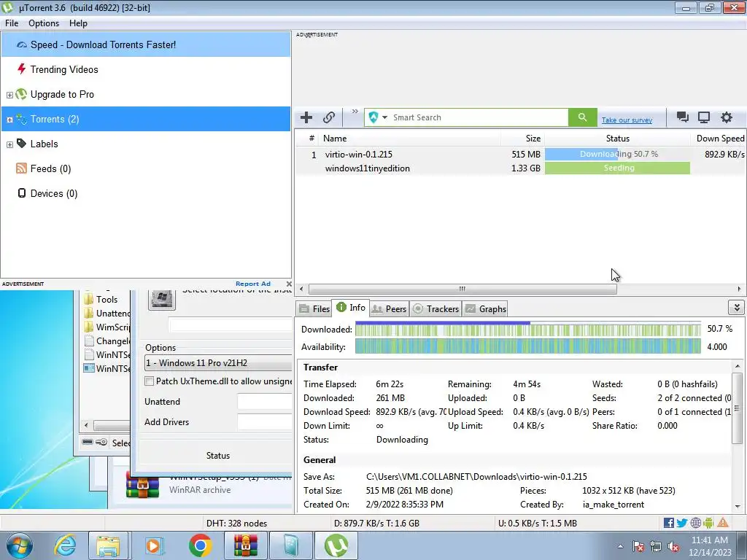Select the virtio-win-0.1.215 torrent row
This screenshot has height=560, width=747.
click(x=520, y=155)
